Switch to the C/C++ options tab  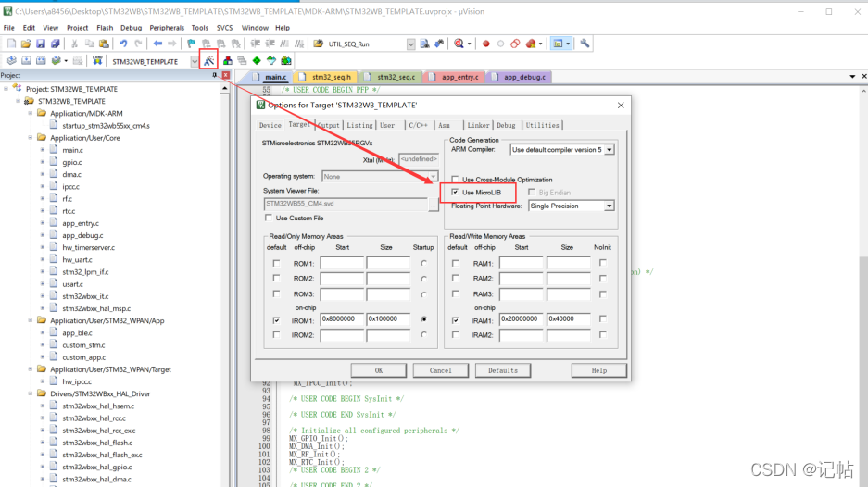click(418, 126)
